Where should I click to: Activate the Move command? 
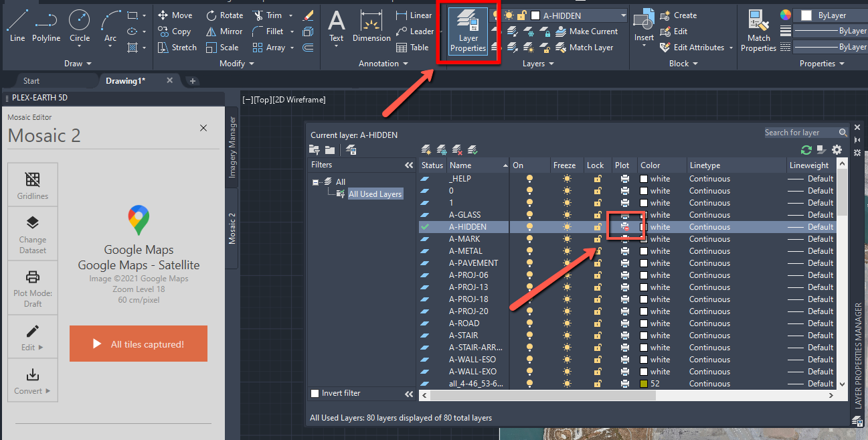pyautogui.click(x=175, y=15)
